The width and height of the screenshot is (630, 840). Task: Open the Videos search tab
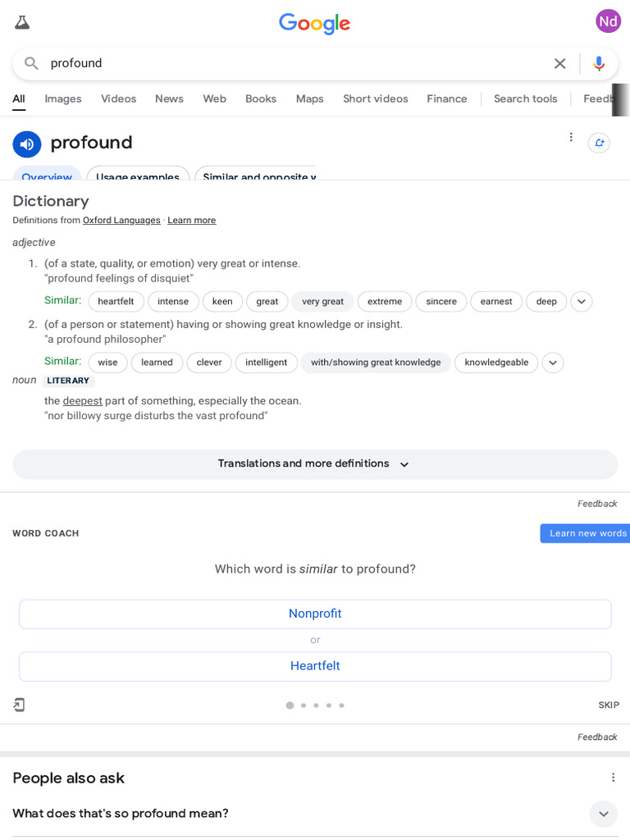[x=118, y=98]
